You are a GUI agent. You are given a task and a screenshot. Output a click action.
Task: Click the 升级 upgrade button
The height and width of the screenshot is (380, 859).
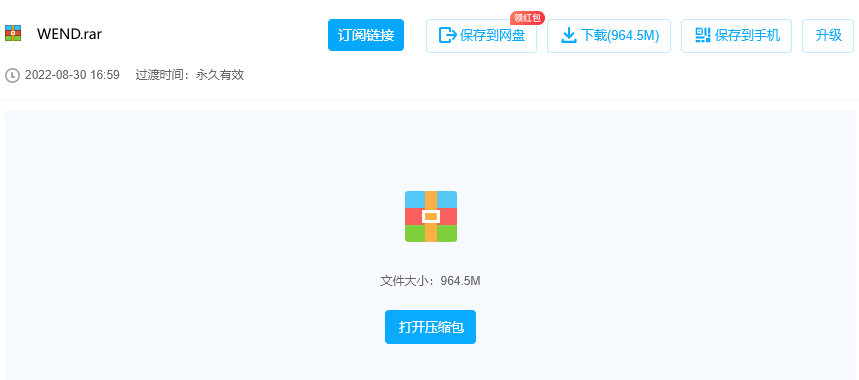828,36
